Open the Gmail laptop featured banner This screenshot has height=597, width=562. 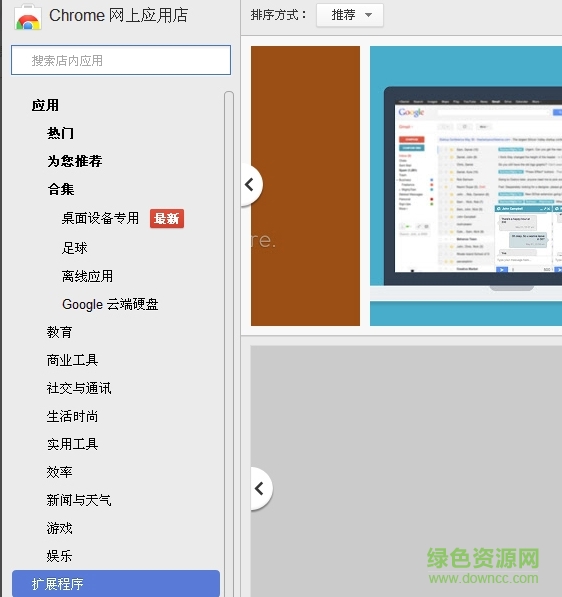pyautogui.click(x=466, y=186)
